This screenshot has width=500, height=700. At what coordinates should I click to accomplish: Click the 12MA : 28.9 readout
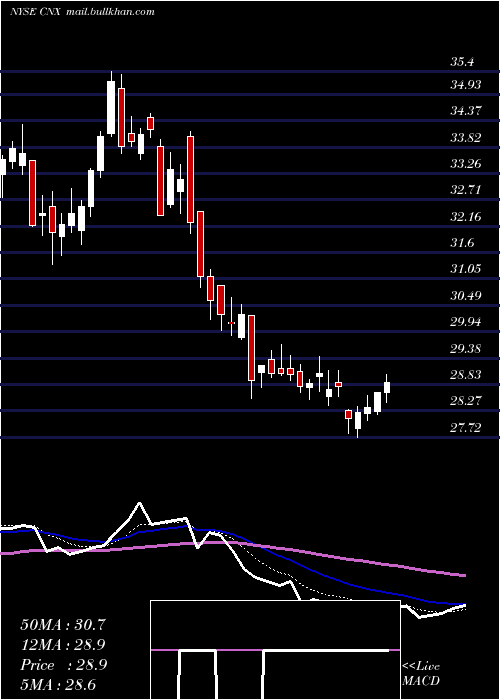tap(63, 645)
